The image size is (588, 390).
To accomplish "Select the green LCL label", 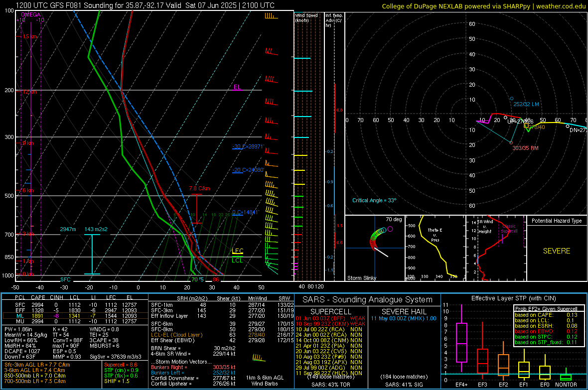I will click(237, 260).
